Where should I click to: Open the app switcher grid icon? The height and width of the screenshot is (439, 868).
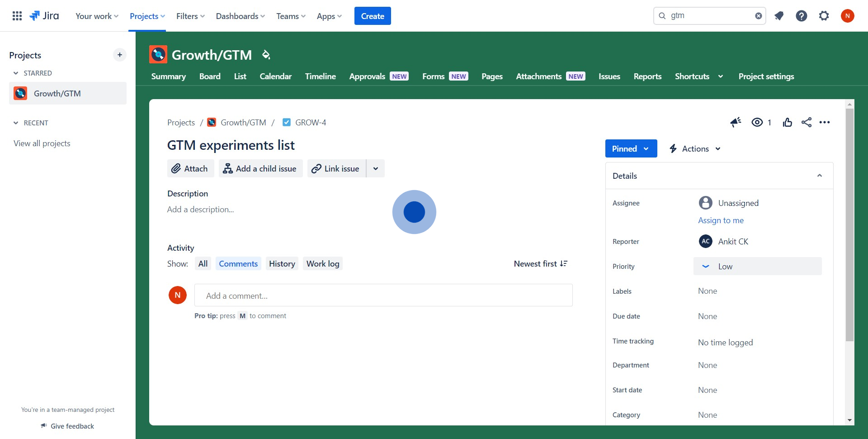17,16
